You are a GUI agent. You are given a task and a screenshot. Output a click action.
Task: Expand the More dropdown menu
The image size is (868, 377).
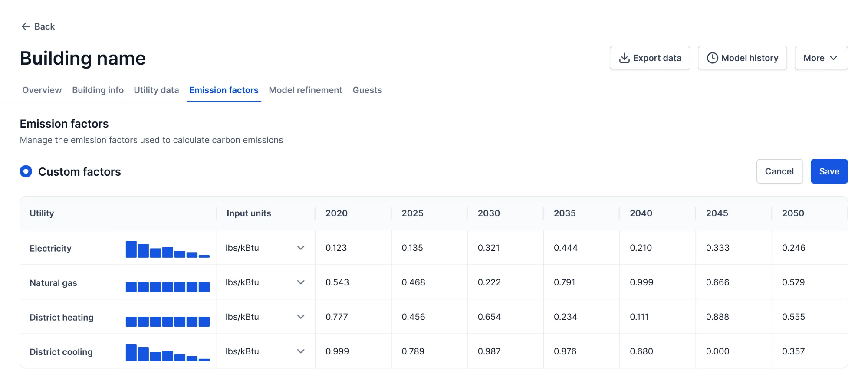(x=821, y=58)
